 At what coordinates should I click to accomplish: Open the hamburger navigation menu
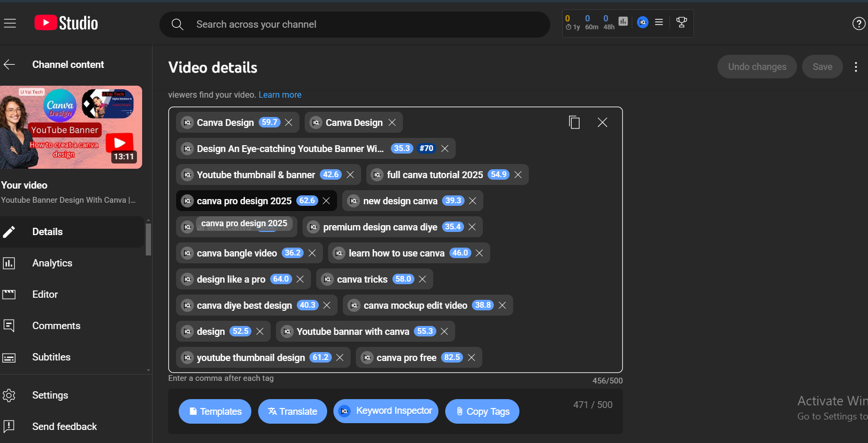pos(10,24)
